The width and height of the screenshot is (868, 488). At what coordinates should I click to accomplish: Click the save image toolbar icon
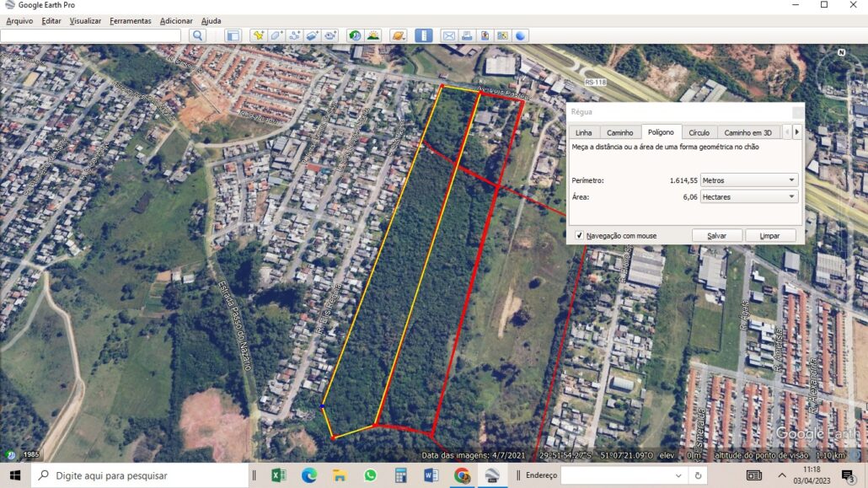coord(485,36)
